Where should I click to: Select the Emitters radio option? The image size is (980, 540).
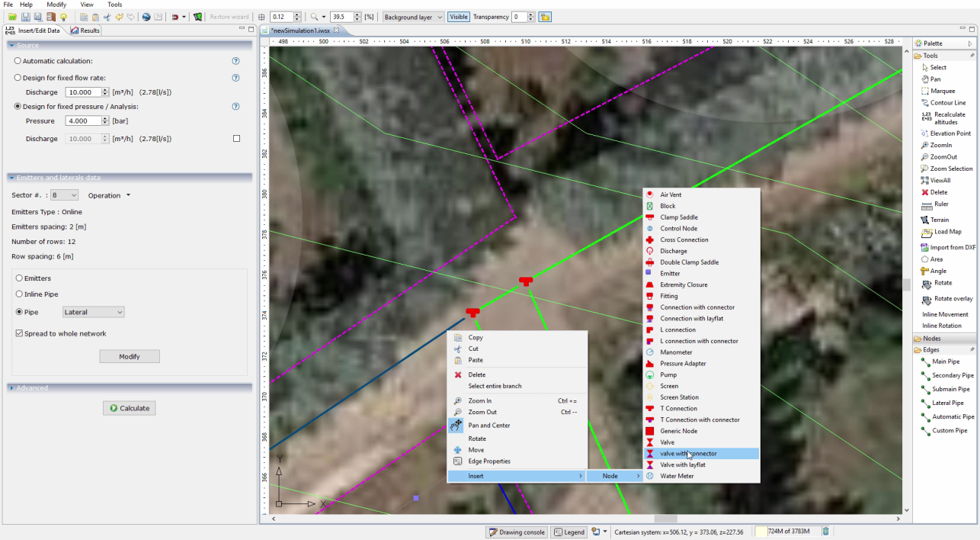pyautogui.click(x=20, y=278)
